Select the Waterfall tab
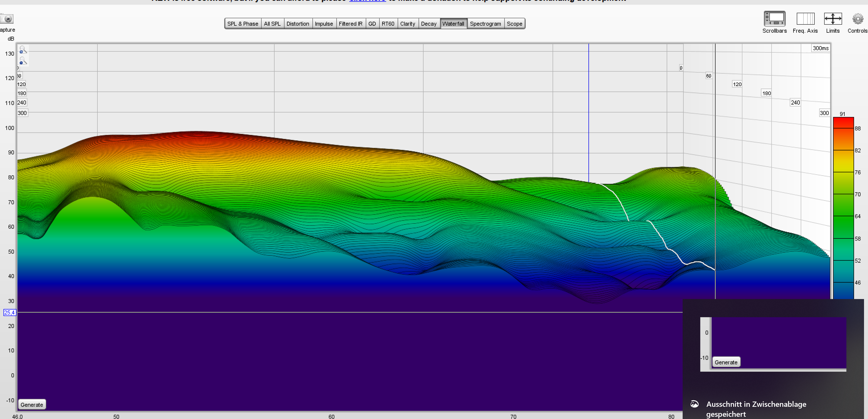Viewport: 868px width, 419px height. (x=453, y=24)
